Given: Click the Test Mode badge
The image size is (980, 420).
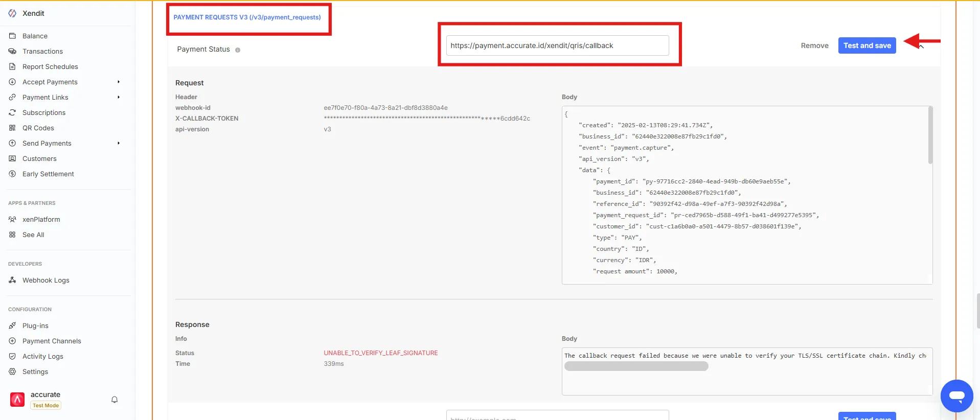Looking at the screenshot, I should click(x=45, y=405).
